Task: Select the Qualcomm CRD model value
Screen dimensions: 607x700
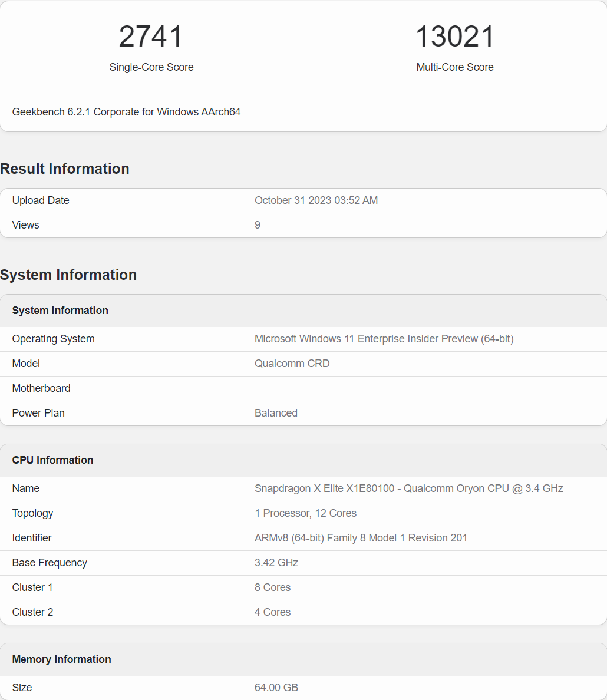Action: pos(292,364)
